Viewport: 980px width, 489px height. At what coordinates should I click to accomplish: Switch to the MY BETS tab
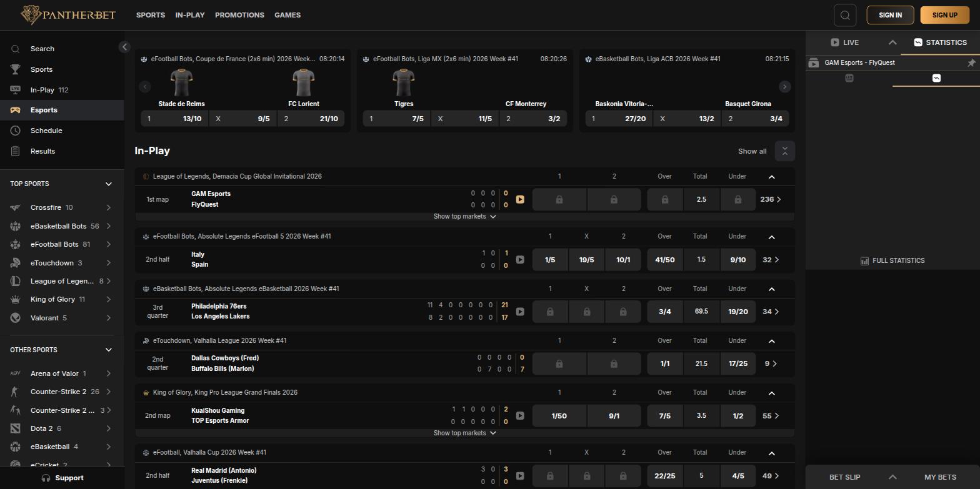[940, 477]
